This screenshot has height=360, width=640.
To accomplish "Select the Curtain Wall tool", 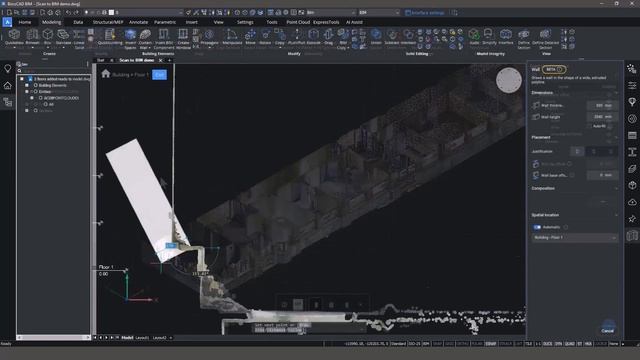I will (145, 39).
